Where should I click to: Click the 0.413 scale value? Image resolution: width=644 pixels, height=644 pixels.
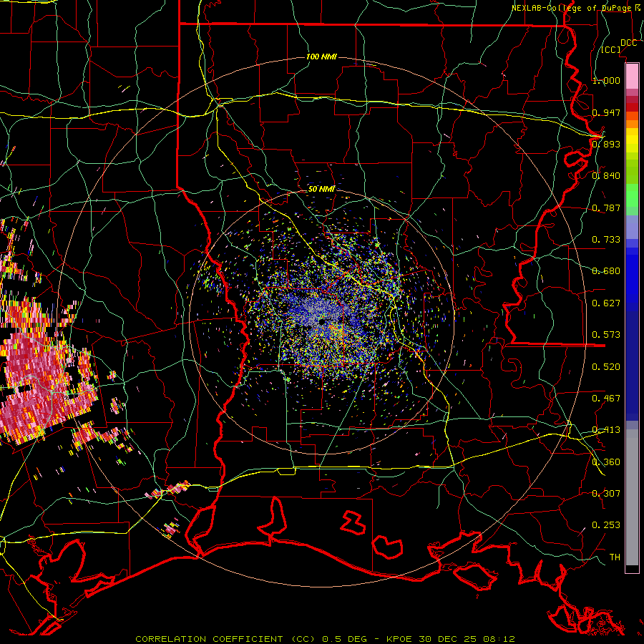point(606,430)
